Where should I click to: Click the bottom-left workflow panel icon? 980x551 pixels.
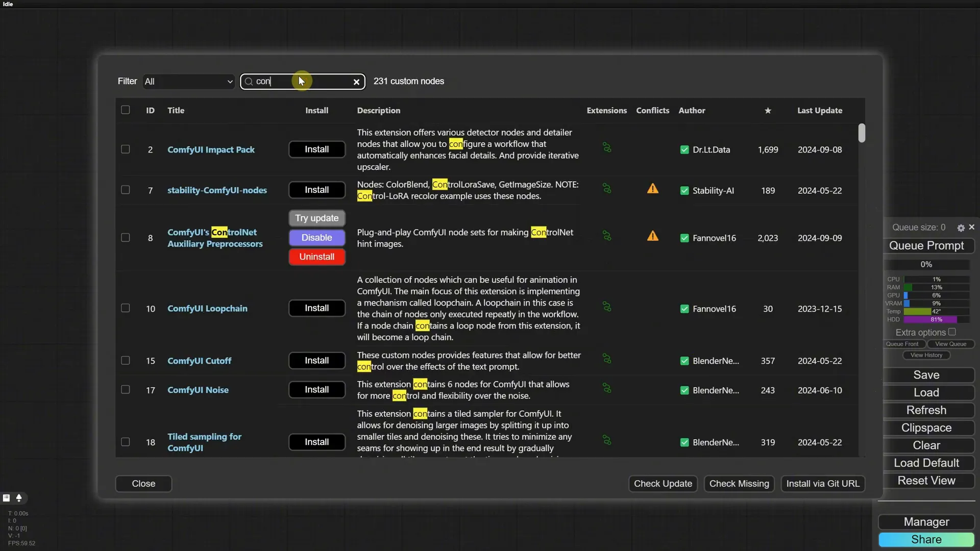(x=7, y=498)
